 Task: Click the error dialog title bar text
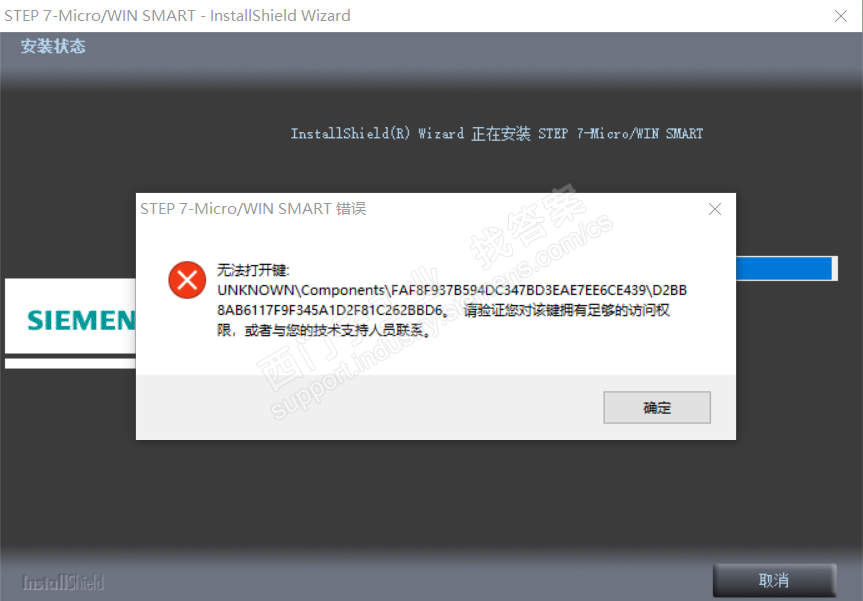pos(253,209)
